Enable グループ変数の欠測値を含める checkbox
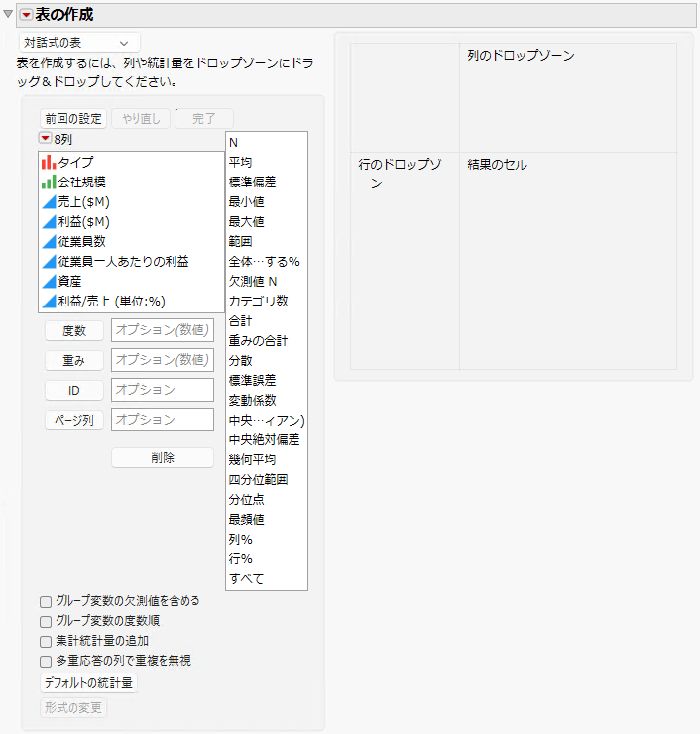700x734 pixels. [x=46, y=601]
